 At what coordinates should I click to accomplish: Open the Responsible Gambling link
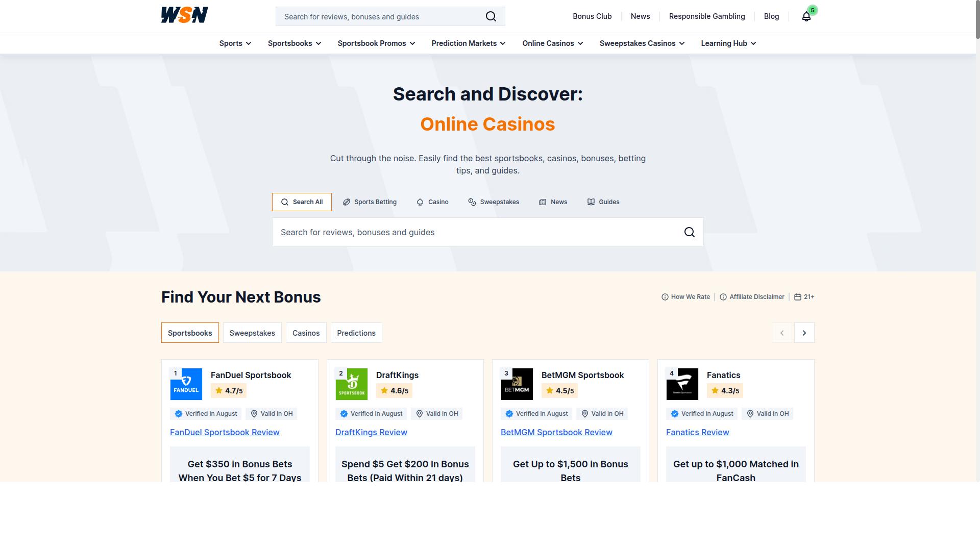coord(707,16)
